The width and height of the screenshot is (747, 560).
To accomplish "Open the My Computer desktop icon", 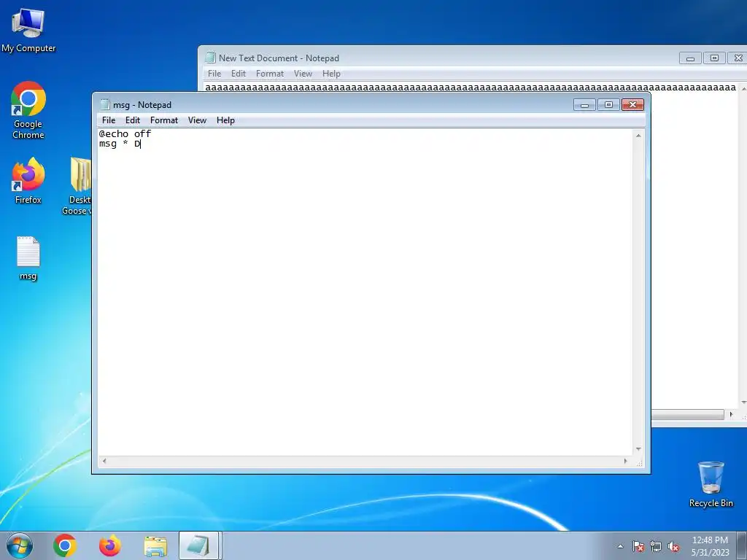I will (28, 30).
